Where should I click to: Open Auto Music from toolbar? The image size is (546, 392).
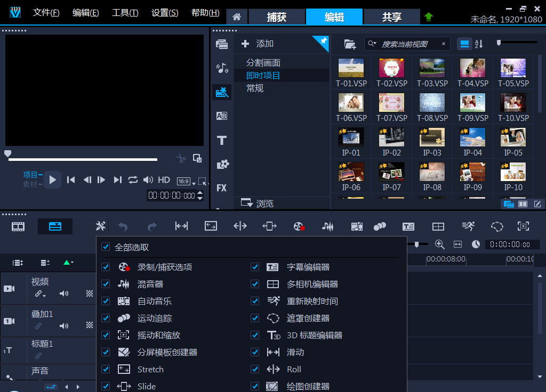[357, 227]
